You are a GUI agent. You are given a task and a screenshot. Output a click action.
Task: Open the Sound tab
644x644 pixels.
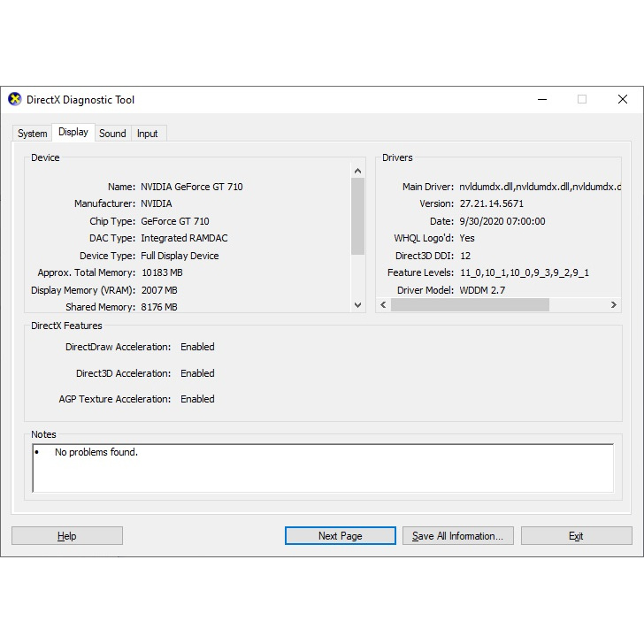112,134
